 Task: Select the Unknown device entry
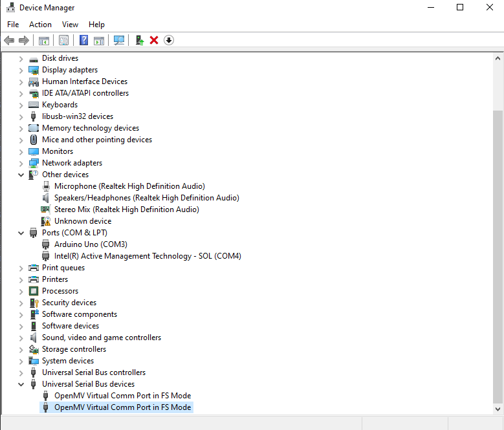(x=83, y=221)
